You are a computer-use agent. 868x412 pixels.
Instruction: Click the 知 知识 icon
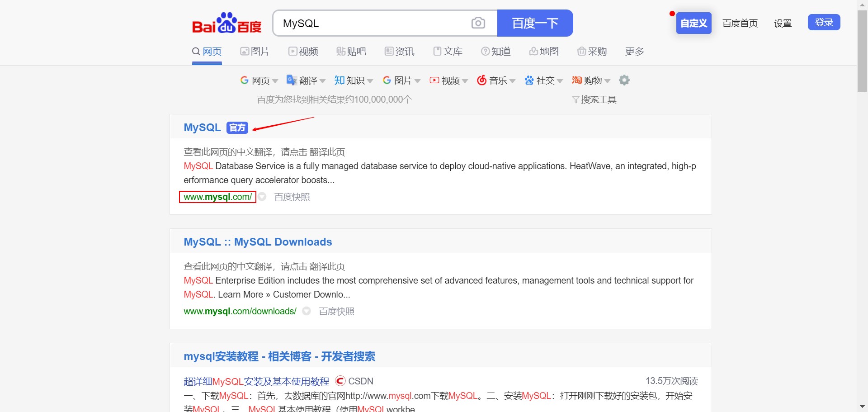click(339, 80)
